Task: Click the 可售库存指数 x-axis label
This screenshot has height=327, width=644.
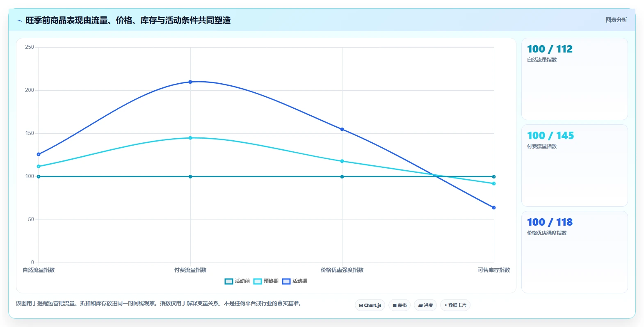Action: tap(494, 270)
